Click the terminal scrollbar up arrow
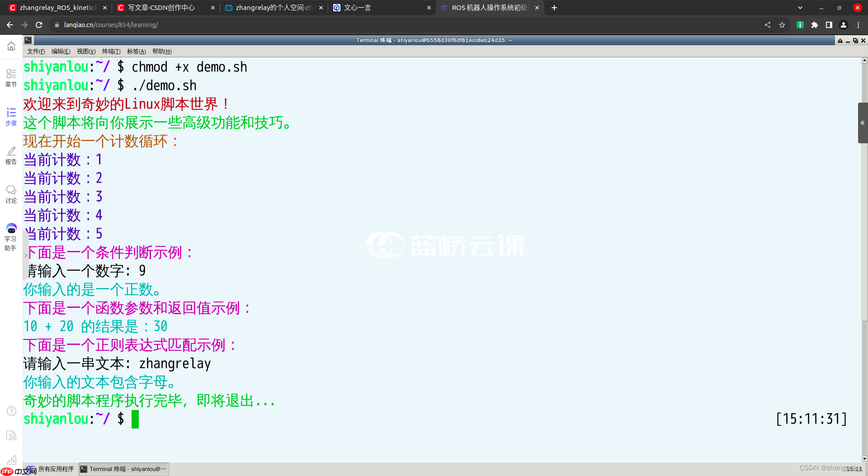Screen dimensions: 868x476 864,60
